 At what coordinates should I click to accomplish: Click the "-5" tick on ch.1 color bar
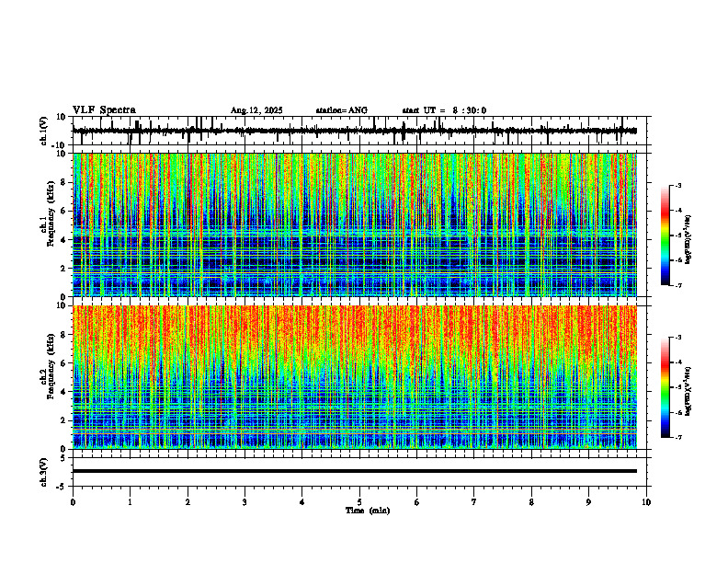pos(678,236)
